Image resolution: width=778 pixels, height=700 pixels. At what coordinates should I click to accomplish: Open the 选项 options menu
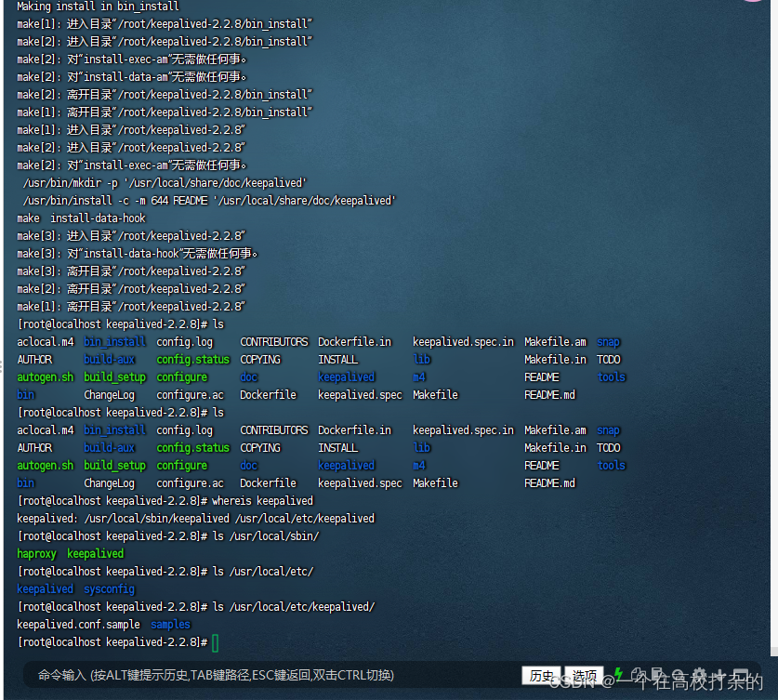(584, 675)
